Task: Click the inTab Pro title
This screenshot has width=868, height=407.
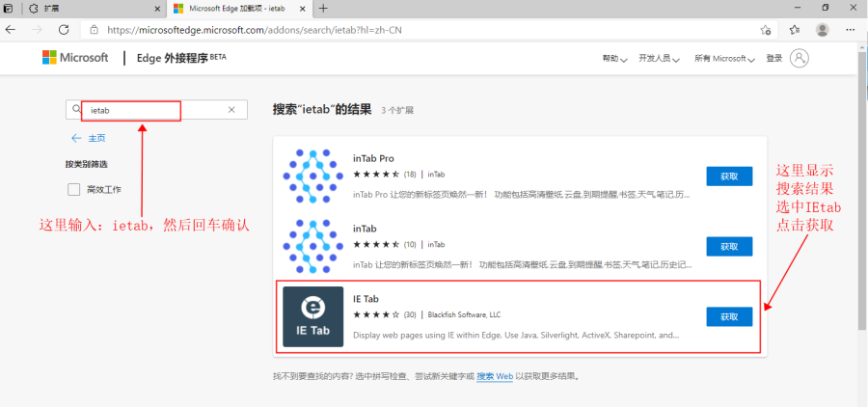Action: click(373, 158)
